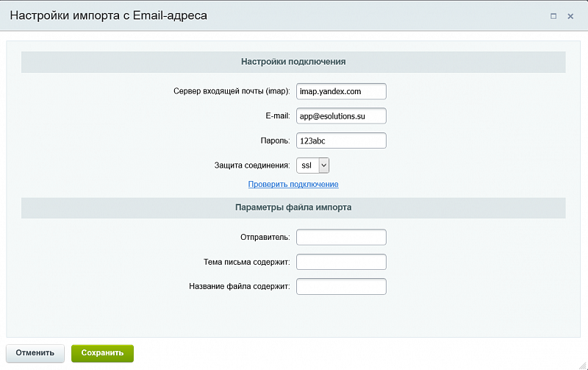Click the Проверить подключение link
588x370 pixels.
tap(293, 184)
